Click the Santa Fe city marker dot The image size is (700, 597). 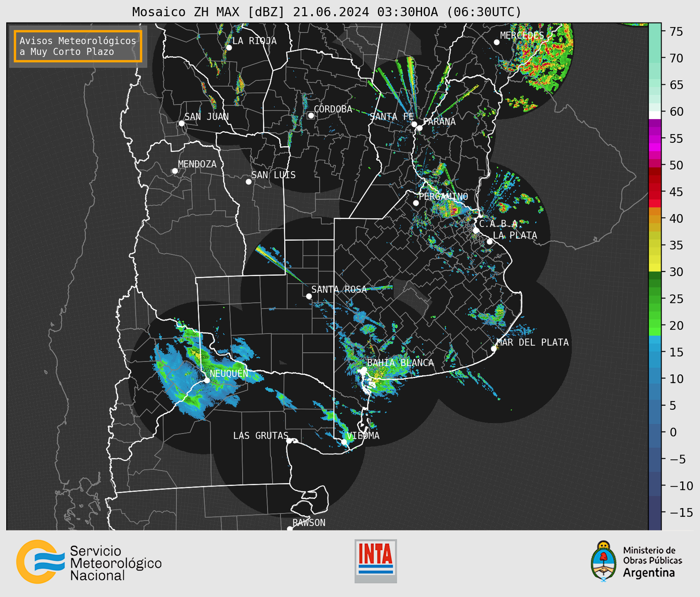[x=414, y=124]
